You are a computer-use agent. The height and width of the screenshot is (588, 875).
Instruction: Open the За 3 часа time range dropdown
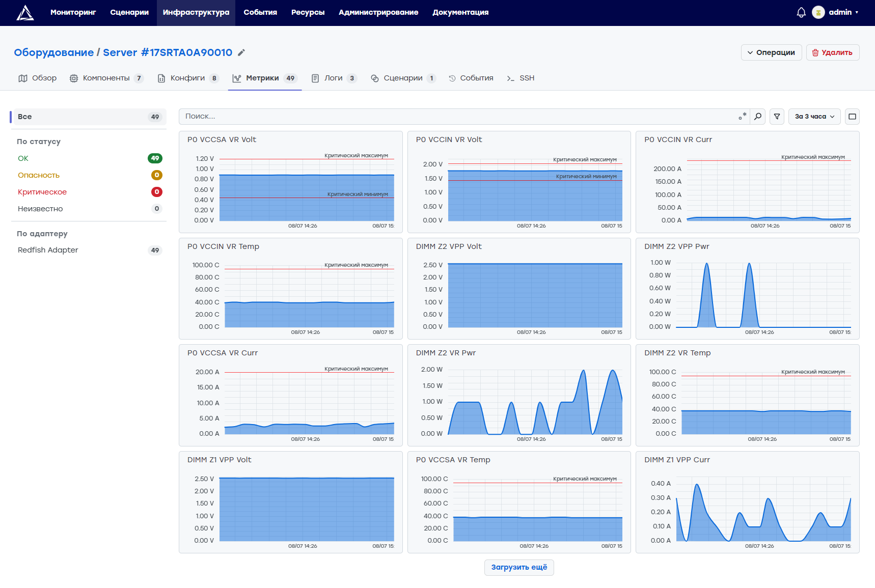coord(814,117)
